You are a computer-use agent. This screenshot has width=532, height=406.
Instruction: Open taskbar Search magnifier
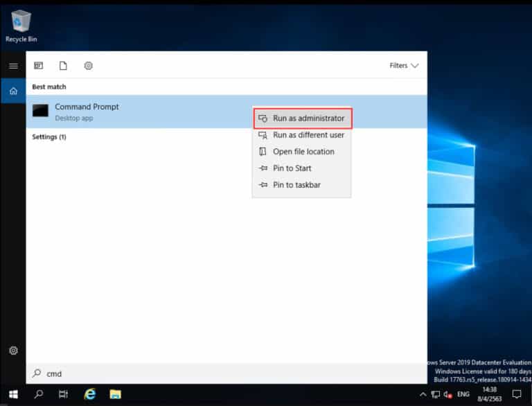pos(39,394)
